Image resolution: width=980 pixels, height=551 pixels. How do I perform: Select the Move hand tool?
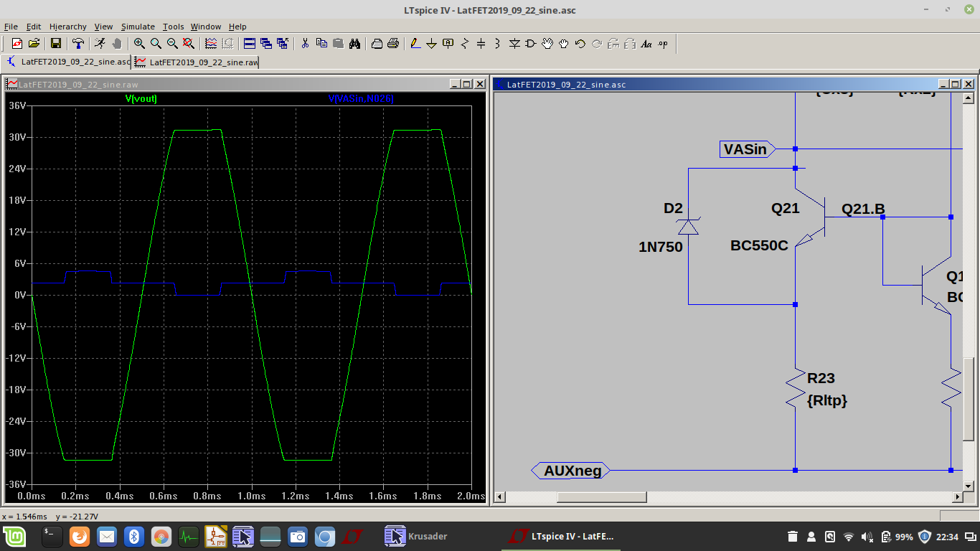pos(547,44)
